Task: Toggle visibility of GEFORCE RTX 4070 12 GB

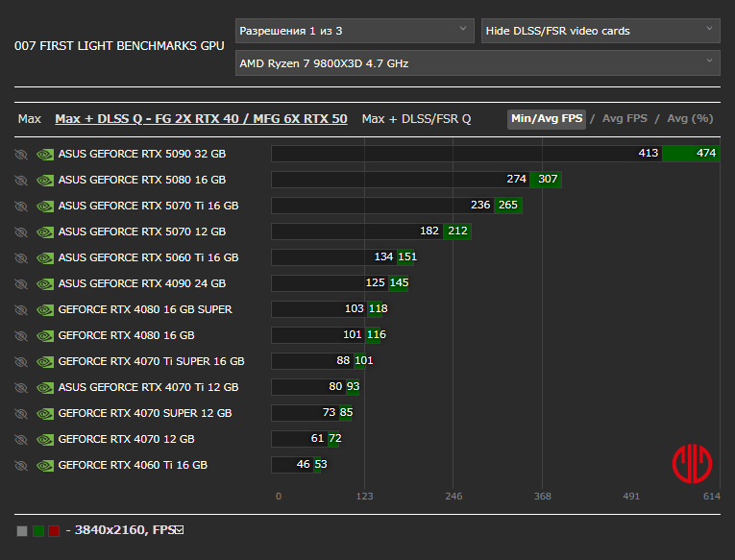Action: pyautogui.click(x=21, y=440)
